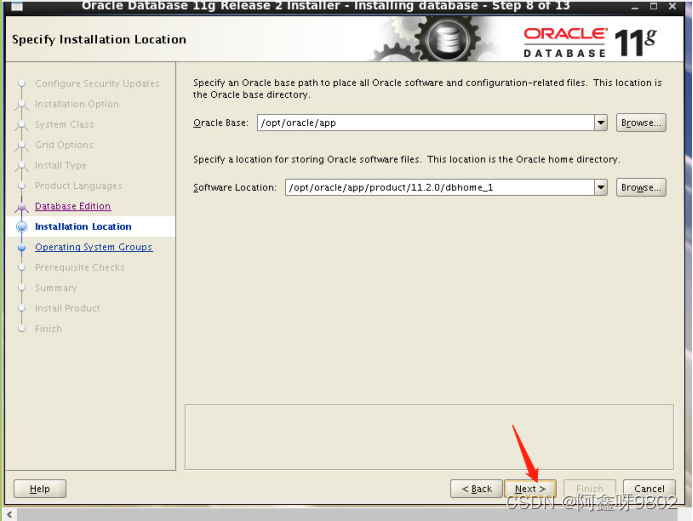Click the Installation Location step bullet icon
This screenshot has width=693, height=521.
point(22,227)
